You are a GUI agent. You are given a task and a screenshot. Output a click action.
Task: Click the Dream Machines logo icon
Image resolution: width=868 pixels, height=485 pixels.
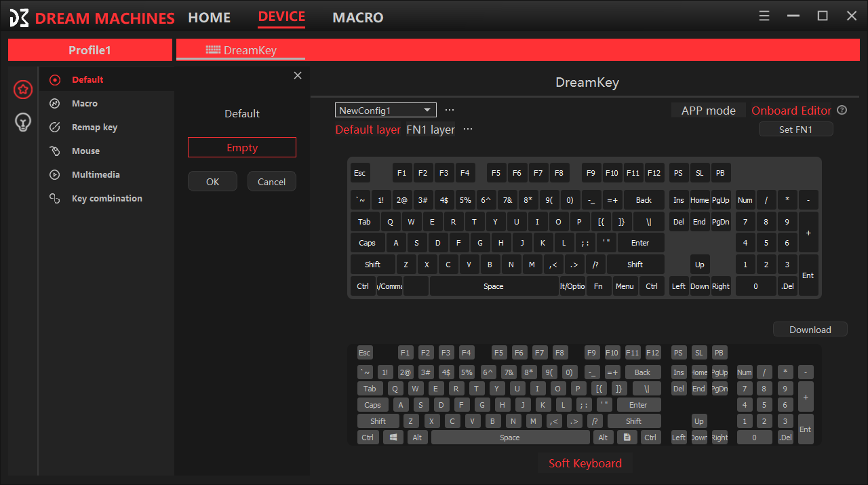pos(19,17)
